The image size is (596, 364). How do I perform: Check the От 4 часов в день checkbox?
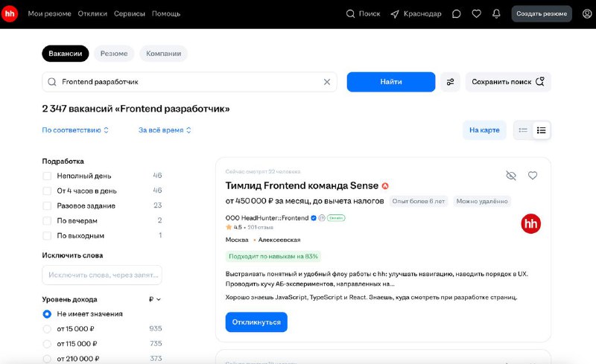click(47, 191)
